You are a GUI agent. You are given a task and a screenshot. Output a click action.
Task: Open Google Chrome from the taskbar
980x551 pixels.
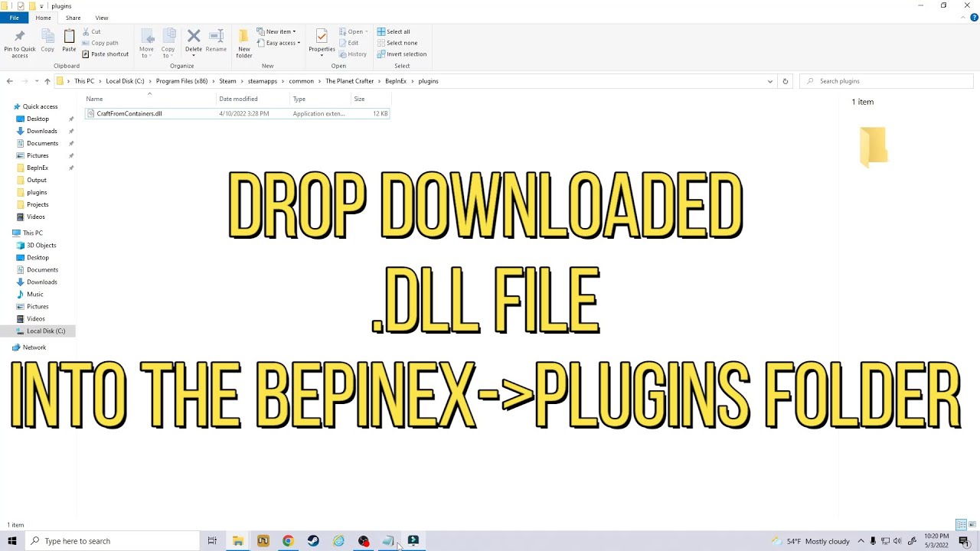(x=288, y=541)
